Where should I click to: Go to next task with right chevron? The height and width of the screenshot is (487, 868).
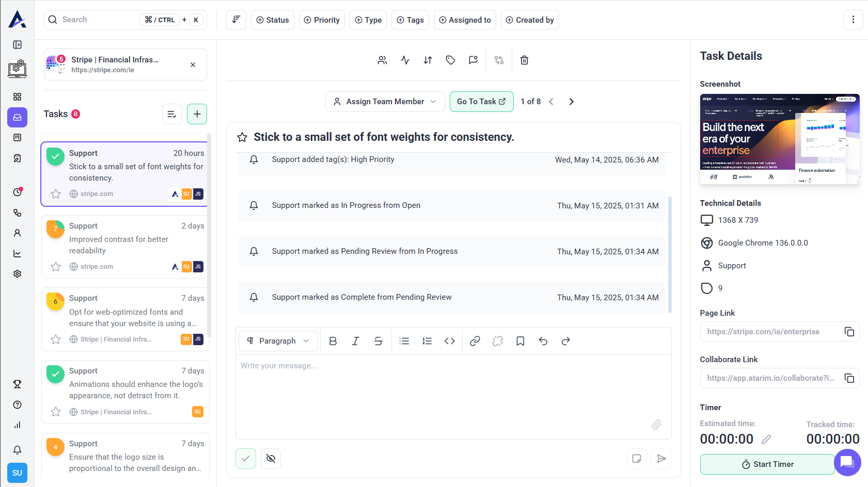(571, 102)
